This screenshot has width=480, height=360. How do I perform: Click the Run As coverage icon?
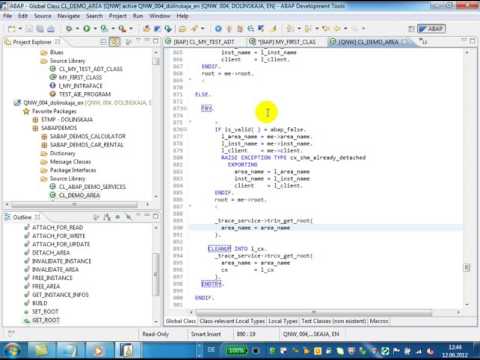pos(104,29)
